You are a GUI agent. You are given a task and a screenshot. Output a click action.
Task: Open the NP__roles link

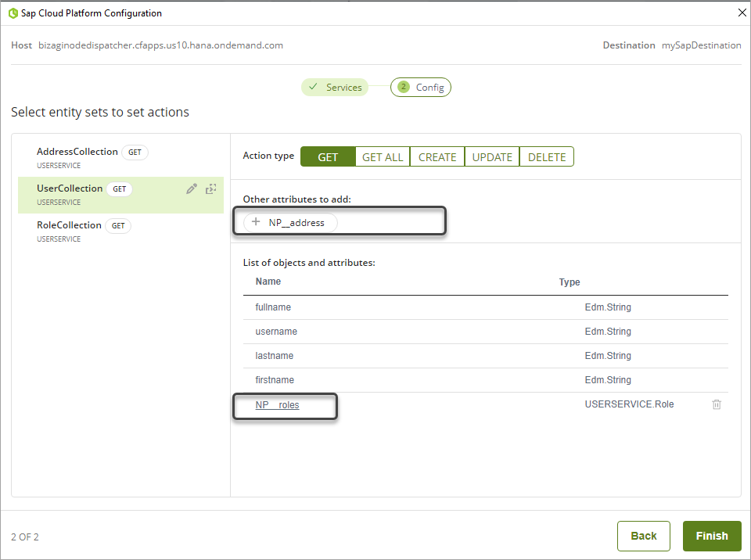[277, 405]
